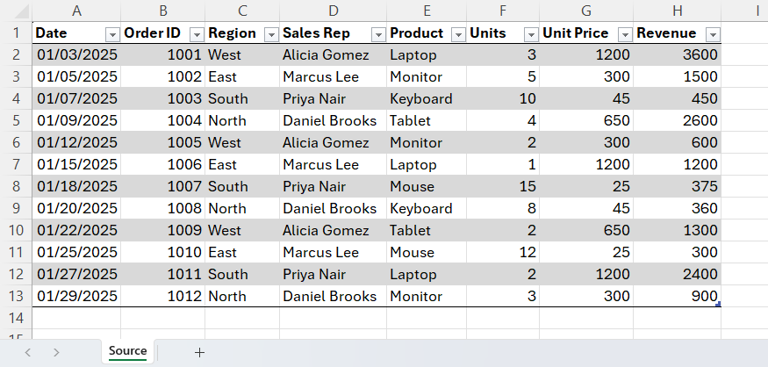768x367 pixels.
Task: Select column A header
Action: click(x=76, y=11)
